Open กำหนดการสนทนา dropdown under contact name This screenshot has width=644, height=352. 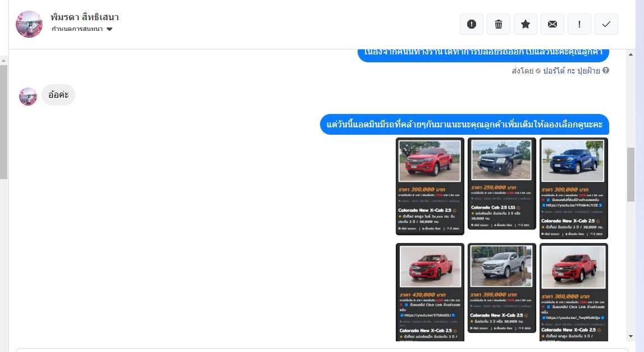(82, 29)
